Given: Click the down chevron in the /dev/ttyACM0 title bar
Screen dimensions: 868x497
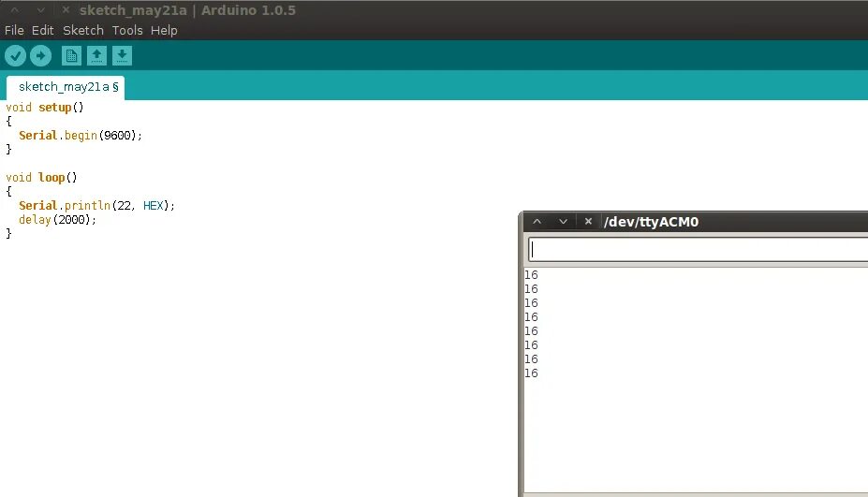Looking at the screenshot, I should [563, 222].
